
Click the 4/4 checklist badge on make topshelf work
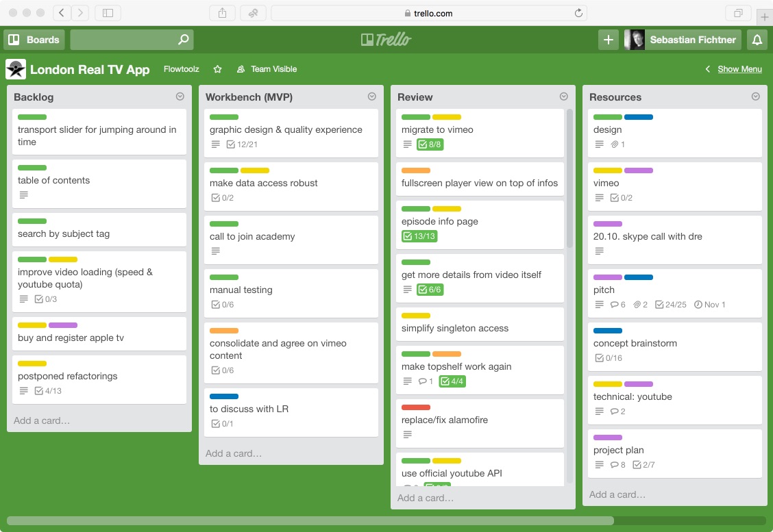[452, 381]
